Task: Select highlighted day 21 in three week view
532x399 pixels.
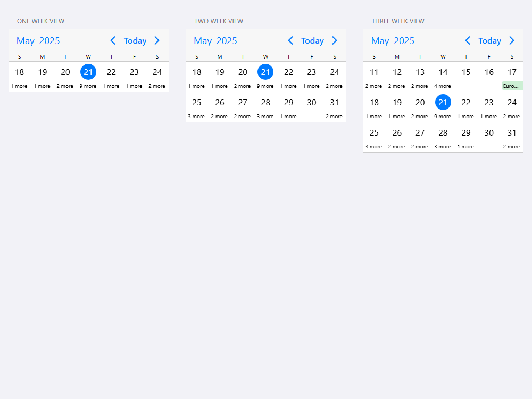Action: 443,103
